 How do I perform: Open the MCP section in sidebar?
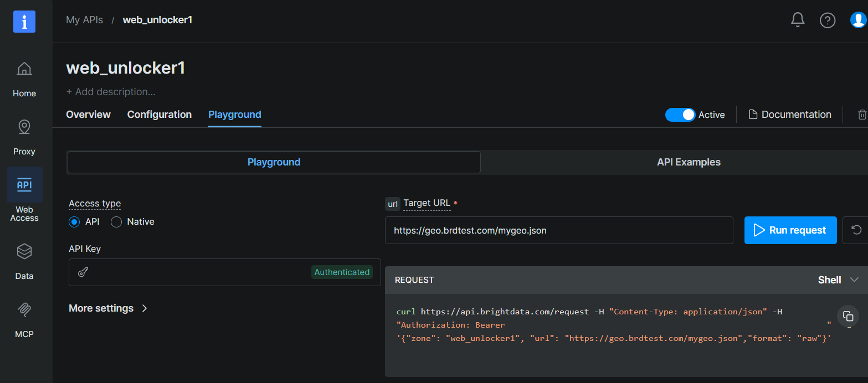tap(24, 318)
